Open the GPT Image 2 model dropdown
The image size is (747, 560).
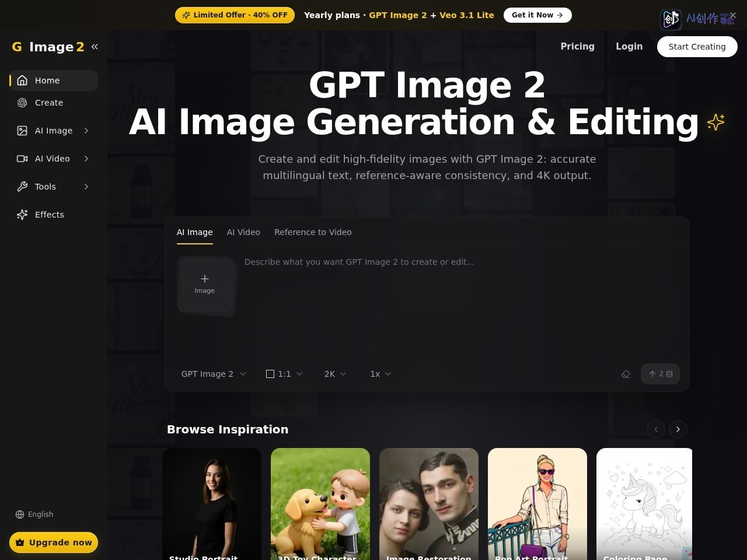[214, 374]
